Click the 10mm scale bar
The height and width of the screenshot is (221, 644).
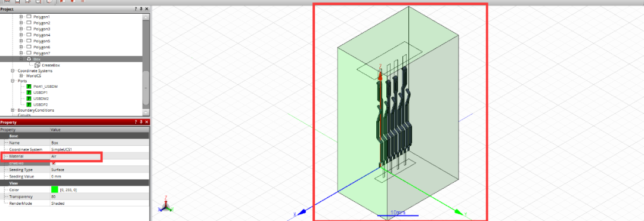pos(398,214)
